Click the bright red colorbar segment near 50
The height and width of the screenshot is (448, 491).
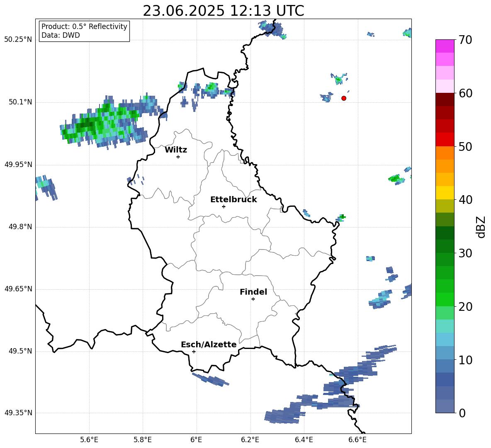pos(445,140)
